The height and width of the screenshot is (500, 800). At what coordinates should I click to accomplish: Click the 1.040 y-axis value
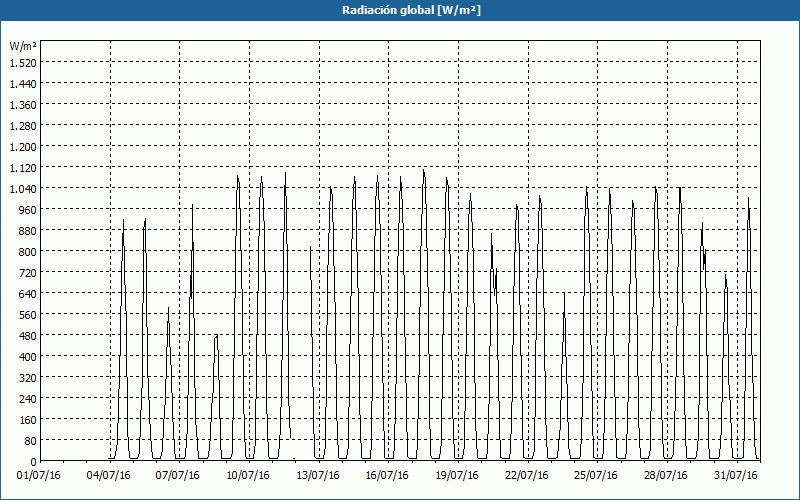coord(23,189)
